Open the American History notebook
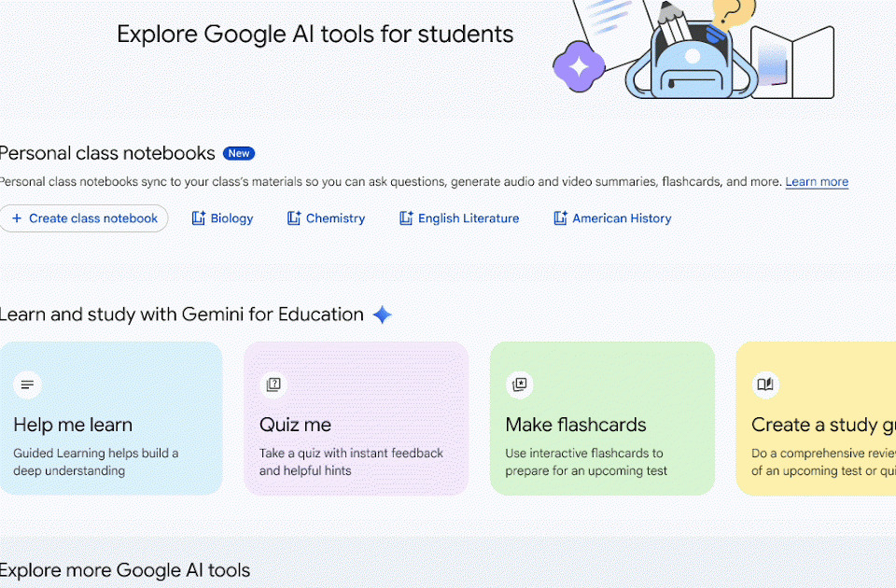The height and width of the screenshot is (588, 896). [x=622, y=218]
